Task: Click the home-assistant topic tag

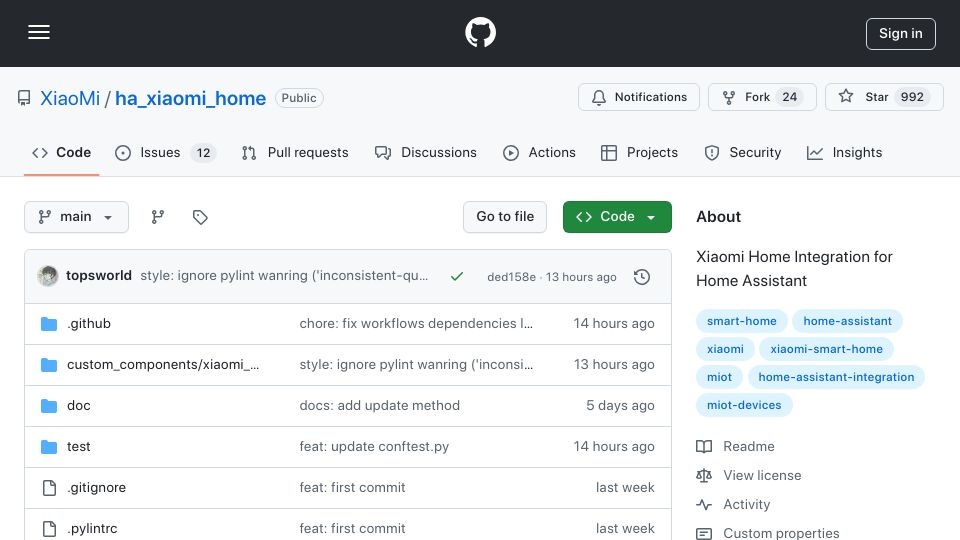Action: pyautogui.click(x=847, y=321)
